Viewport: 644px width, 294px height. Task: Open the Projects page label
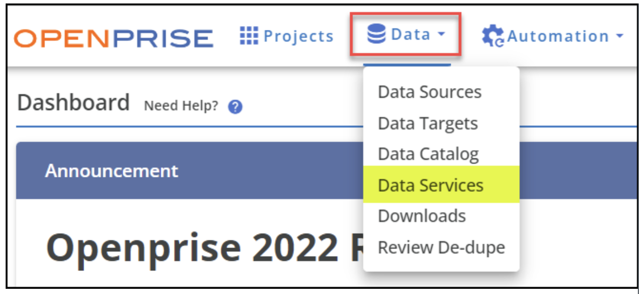pos(299,36)
